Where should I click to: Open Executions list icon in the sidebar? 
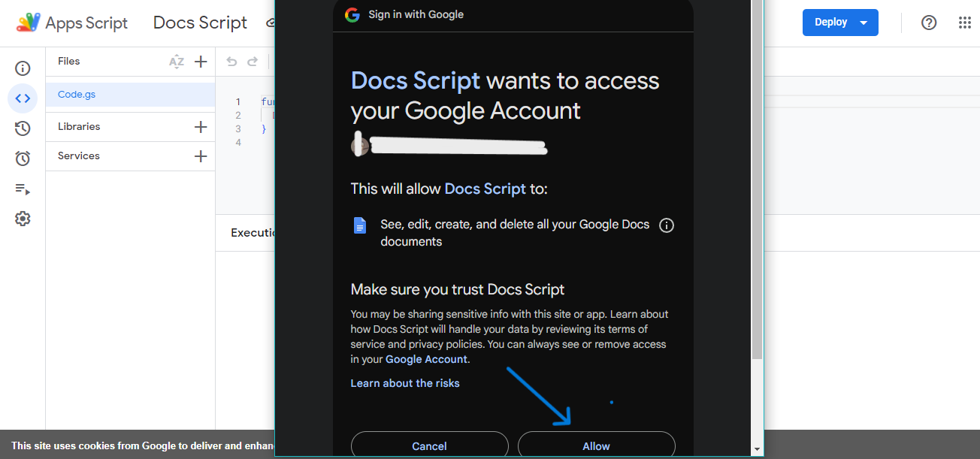(x=23, y=189)
